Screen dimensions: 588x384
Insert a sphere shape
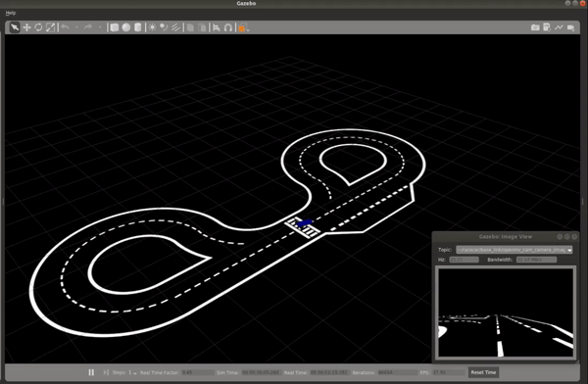[126, 27]
